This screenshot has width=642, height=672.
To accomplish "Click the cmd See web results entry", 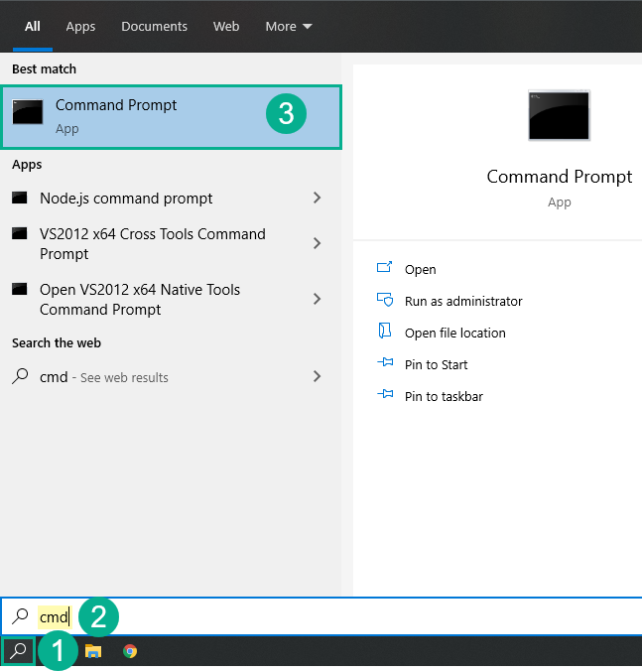I will click(104, 377).
